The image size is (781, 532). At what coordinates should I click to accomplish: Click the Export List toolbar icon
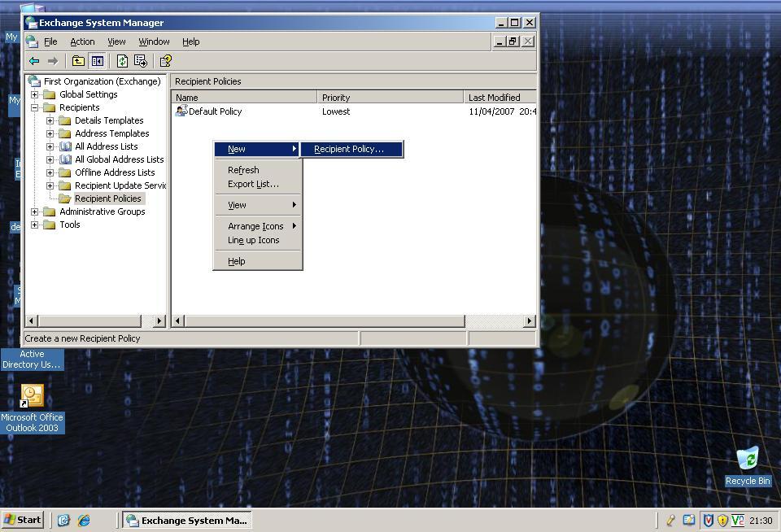(x=141, y=61)
